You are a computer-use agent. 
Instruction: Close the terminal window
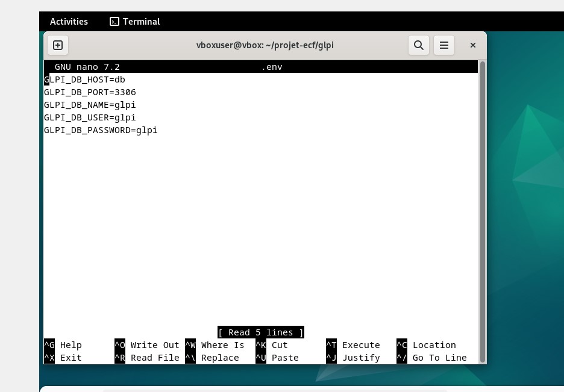point(473,45)
